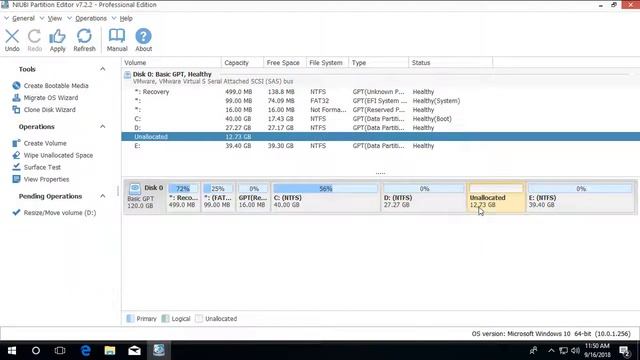640x360 pixels.
Task: Select the D: (NTFS) partition block
Action: click(x=424, y=197)
